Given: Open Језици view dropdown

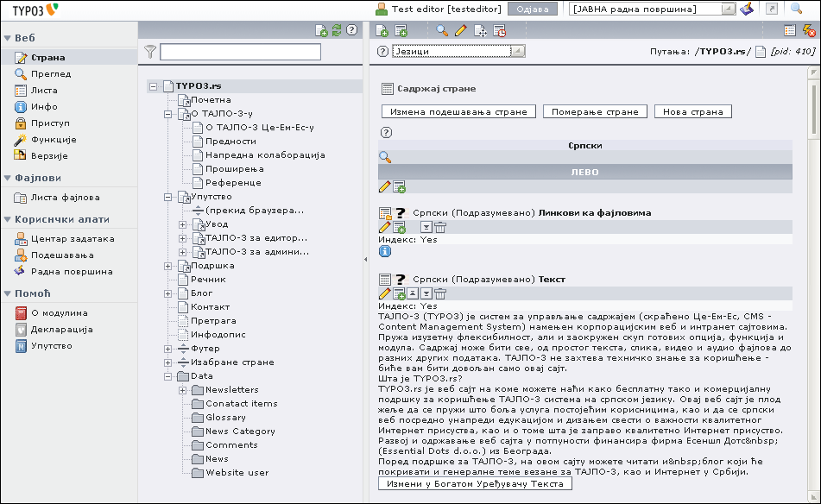Looking at the screenshot, I should point(458,51).
